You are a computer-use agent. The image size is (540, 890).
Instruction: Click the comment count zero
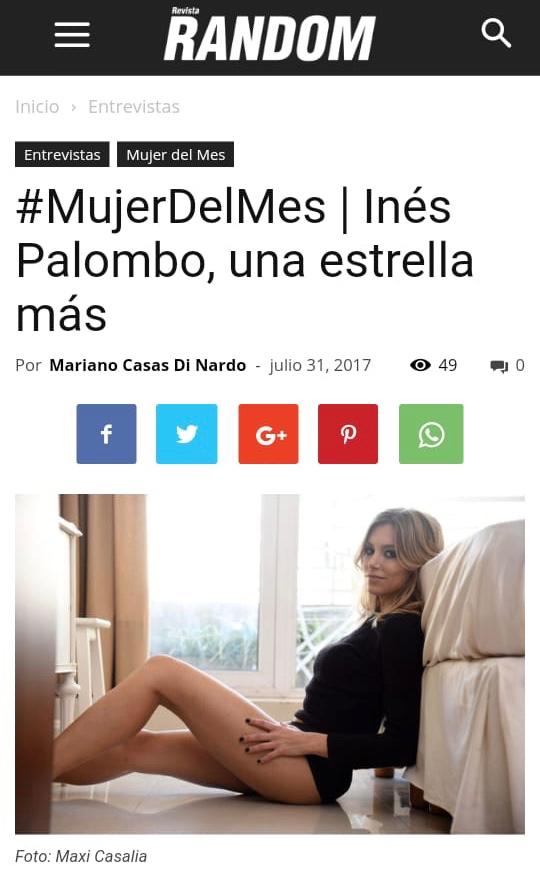(520, 365)
